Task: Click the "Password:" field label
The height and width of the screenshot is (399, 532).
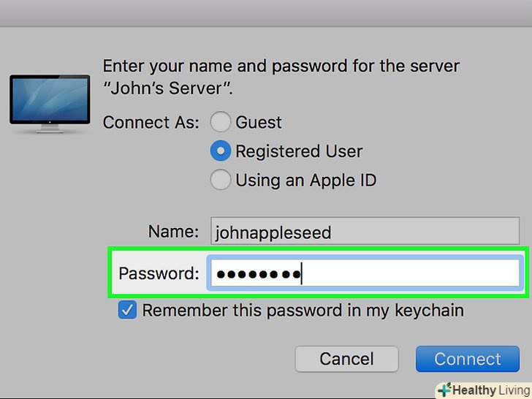Action: pyautogui.click(x=159, y=274)
